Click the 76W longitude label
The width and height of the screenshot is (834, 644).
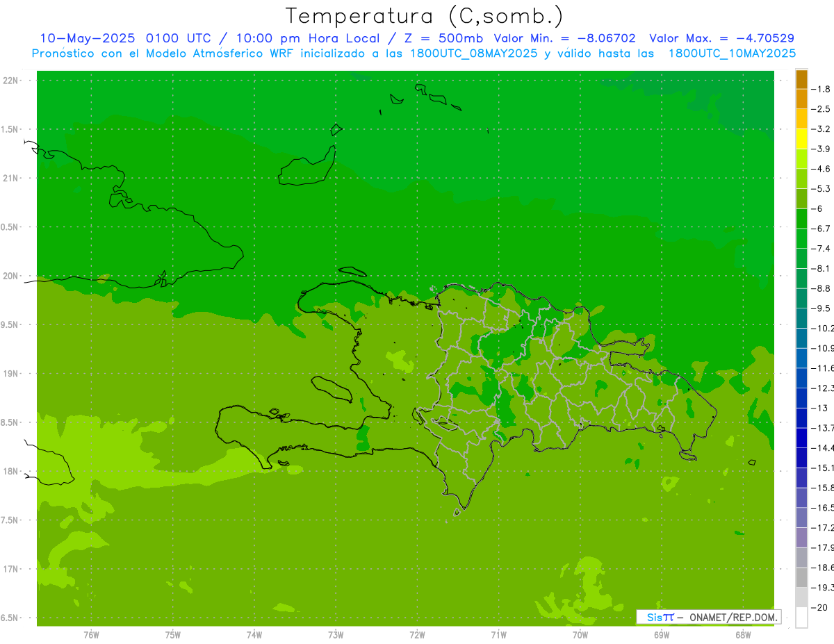coord(91,635)
